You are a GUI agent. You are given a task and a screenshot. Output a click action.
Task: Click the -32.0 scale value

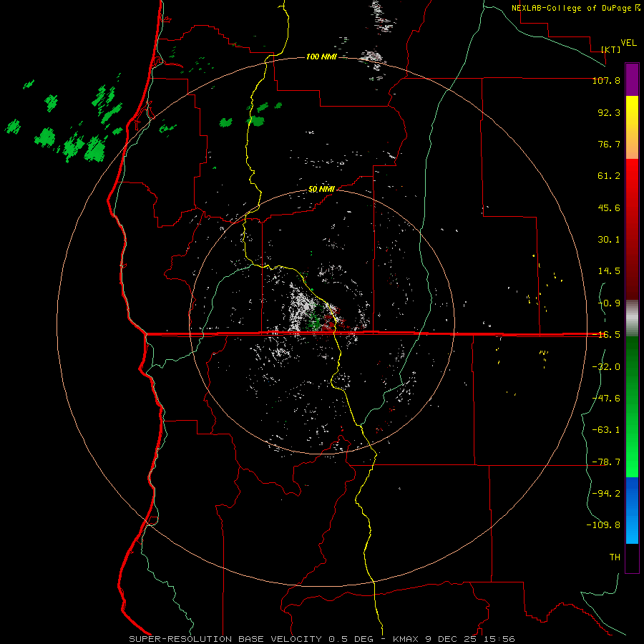tap(606, 366)
